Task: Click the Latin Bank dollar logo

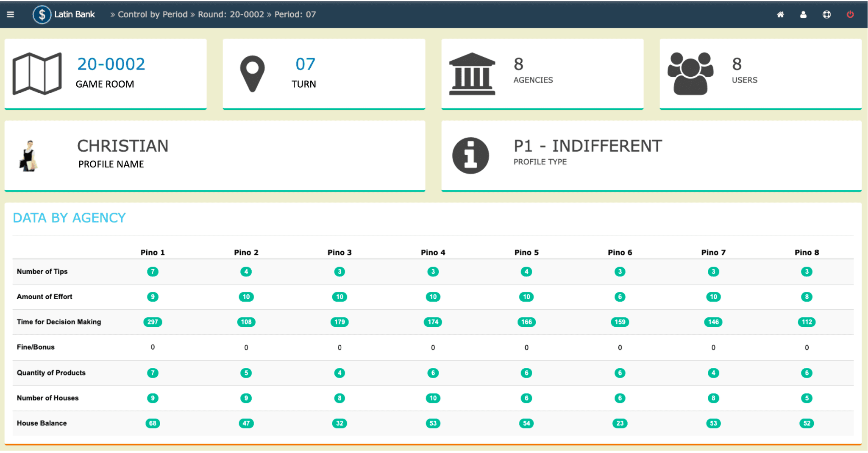Action: (42, 14)
